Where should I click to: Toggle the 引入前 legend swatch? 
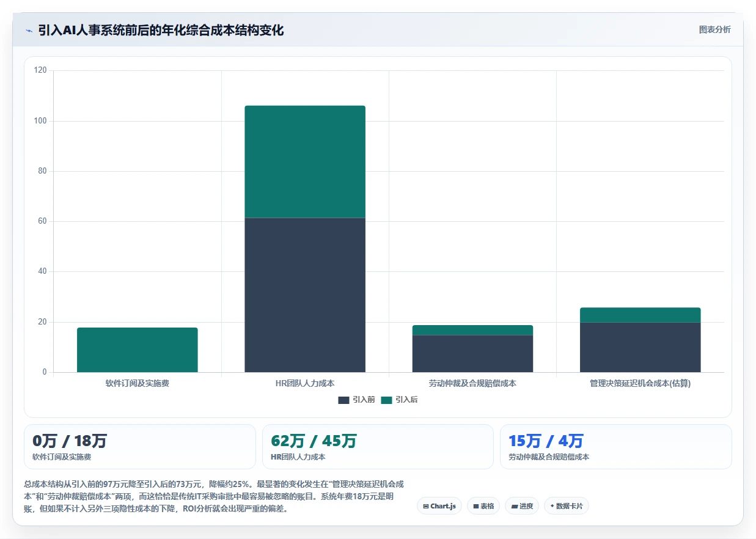(343, 400)
